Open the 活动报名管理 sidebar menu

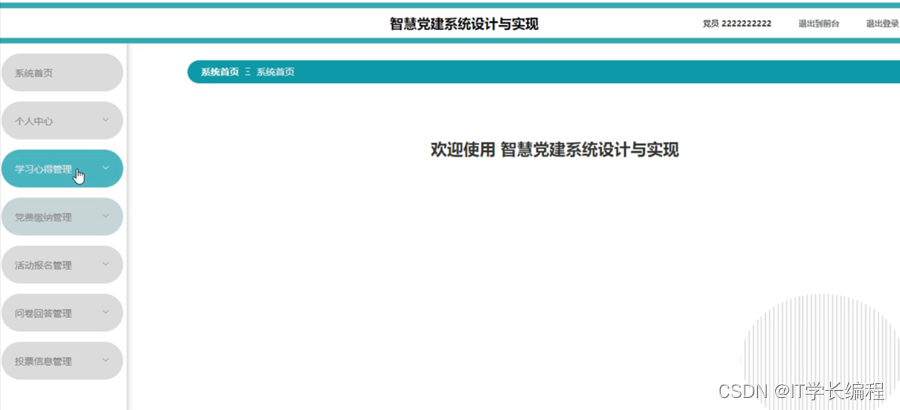point(62,265)
